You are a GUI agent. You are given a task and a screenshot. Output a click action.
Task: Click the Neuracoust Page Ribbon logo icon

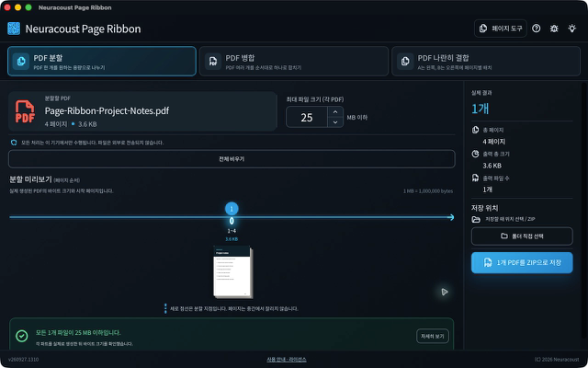pyautogui.click(x=14, y=29)
